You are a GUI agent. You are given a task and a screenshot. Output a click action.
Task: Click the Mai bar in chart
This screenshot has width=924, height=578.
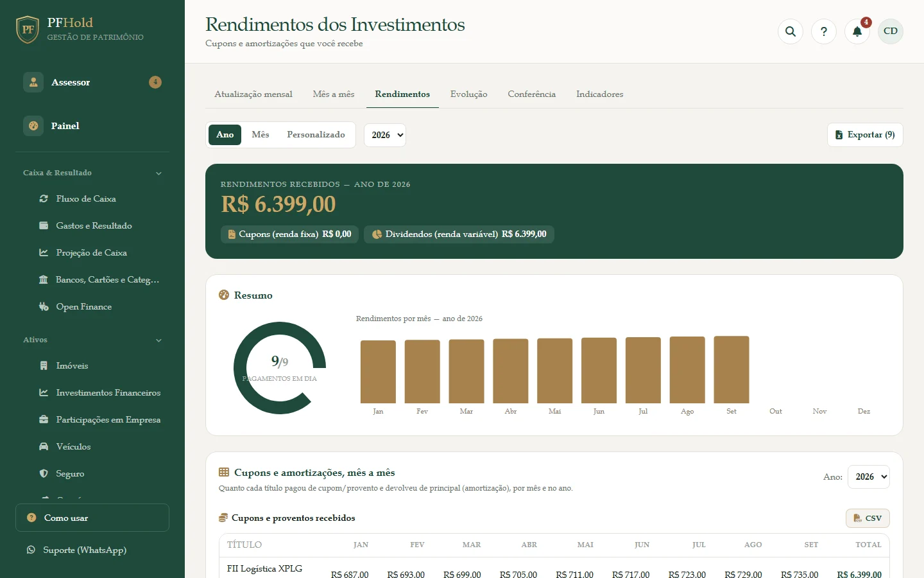click(x=555, y=371)
